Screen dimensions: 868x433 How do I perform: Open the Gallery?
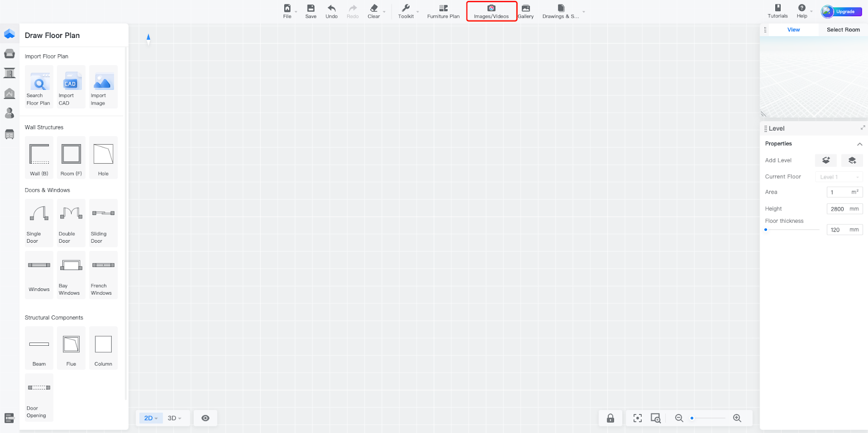point(526,11)
